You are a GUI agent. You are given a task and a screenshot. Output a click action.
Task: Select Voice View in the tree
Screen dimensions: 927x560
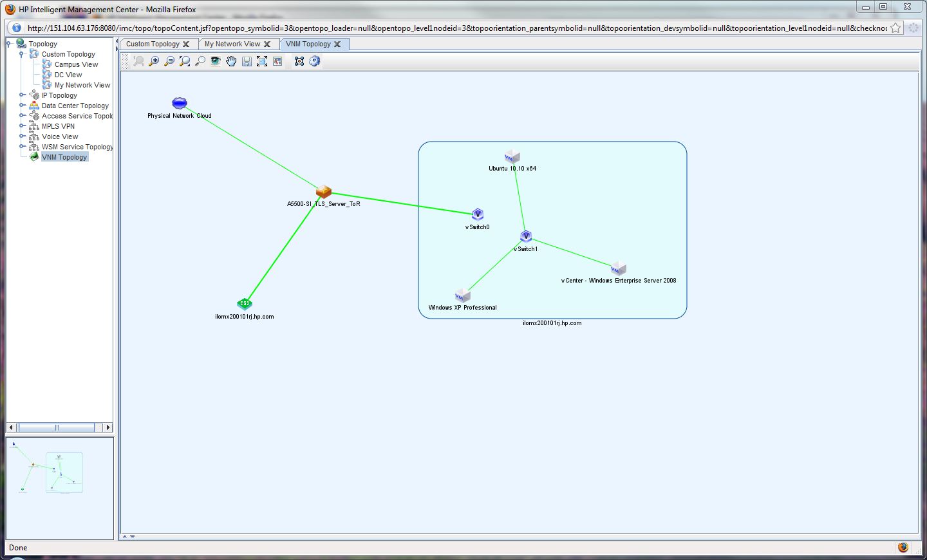(x=60, y=136)
